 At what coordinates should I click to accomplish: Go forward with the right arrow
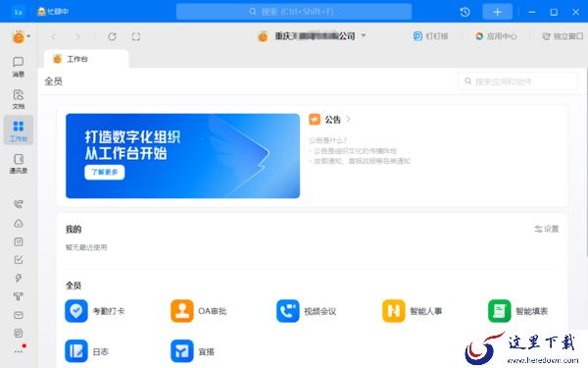click(77, 36)
